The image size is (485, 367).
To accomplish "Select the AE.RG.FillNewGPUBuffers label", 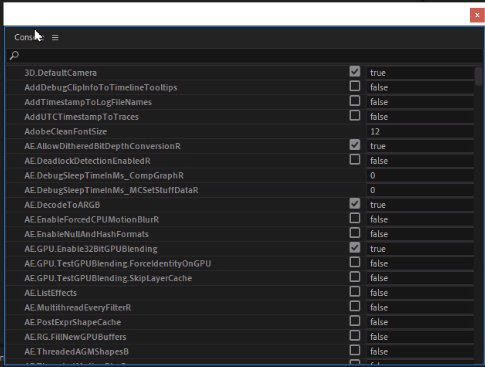I will [x=75, y=337].
